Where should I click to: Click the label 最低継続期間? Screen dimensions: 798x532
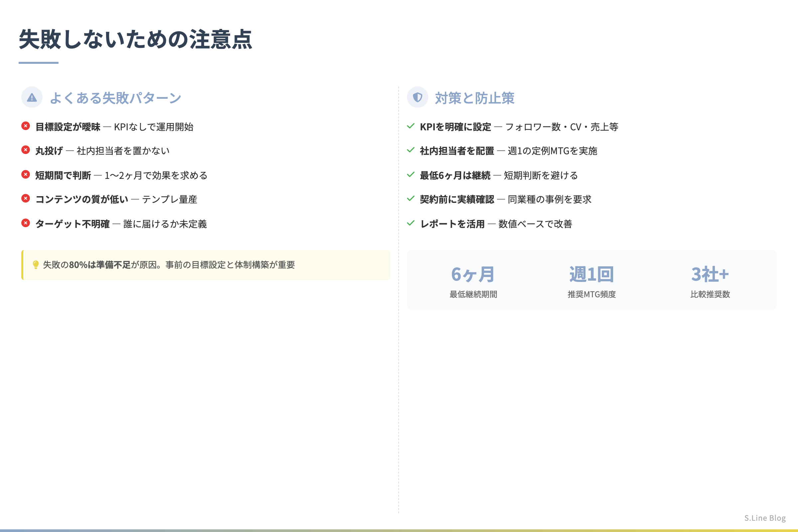point(473,294)
